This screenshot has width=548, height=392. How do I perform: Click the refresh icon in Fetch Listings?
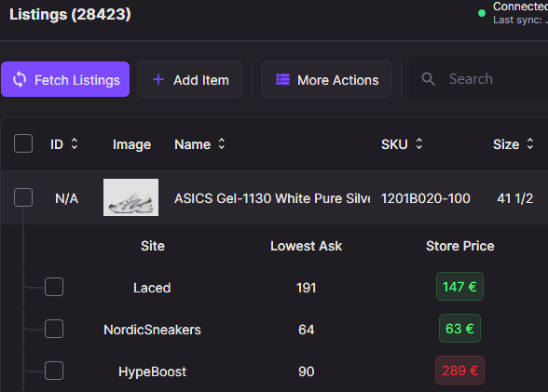tap(20, 79)
